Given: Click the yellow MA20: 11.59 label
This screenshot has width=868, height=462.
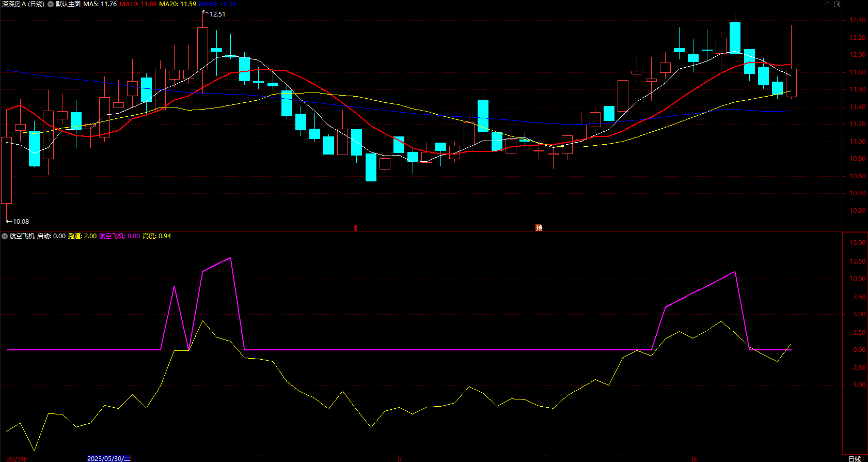Looking at the screenshot, I should click(178, 4).
